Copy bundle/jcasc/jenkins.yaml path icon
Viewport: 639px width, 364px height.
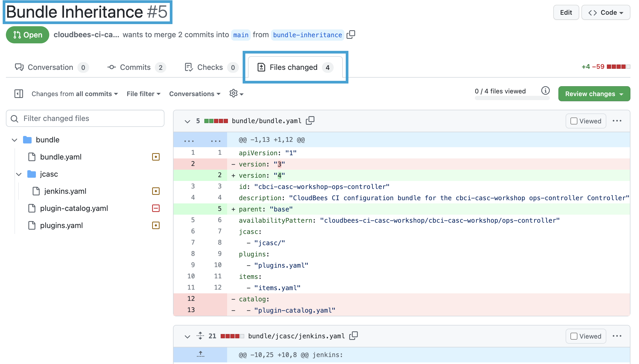click(x=354, y=336)
